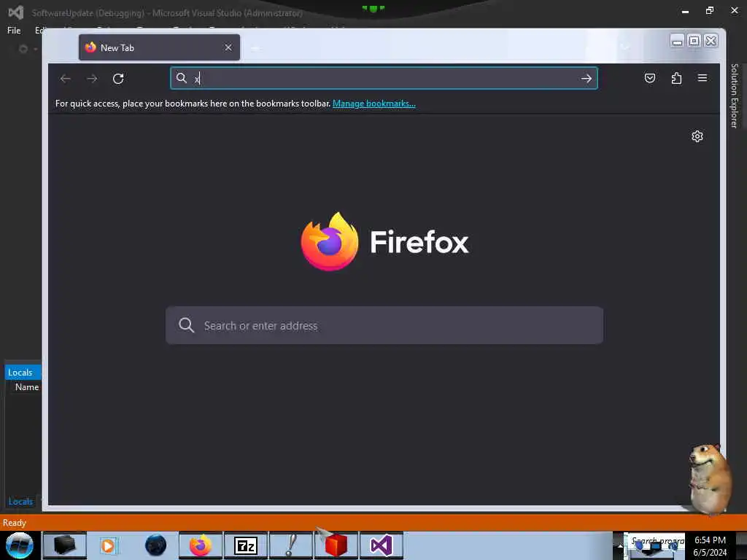Switch to the bottom Locals tab
The height and width of the screenshot is (560, 747).
pyautogui.click(x=20, y=502)
